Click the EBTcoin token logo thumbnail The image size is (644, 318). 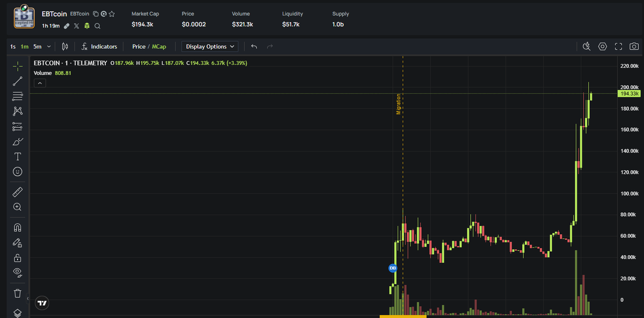[x=24, y=18]
